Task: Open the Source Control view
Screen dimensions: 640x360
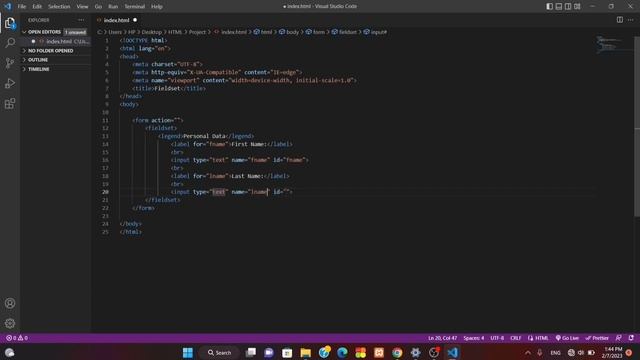Action: coord(10,63)
